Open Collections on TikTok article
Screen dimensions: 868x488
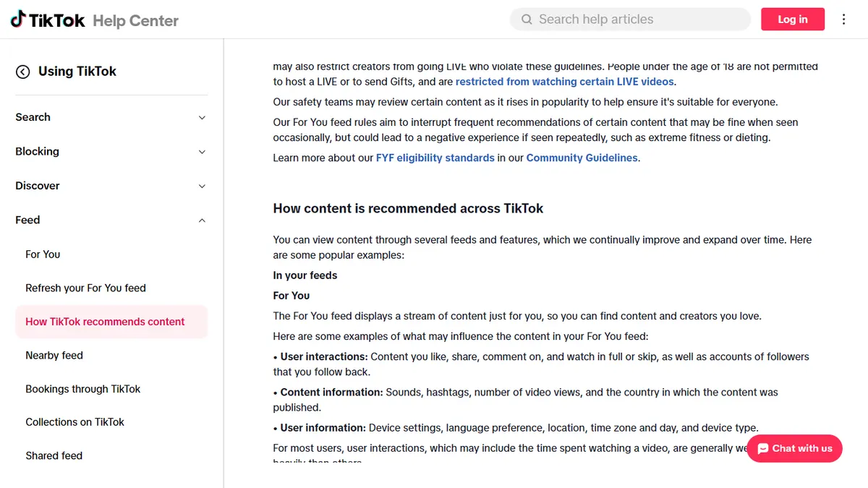coord(75,422)
